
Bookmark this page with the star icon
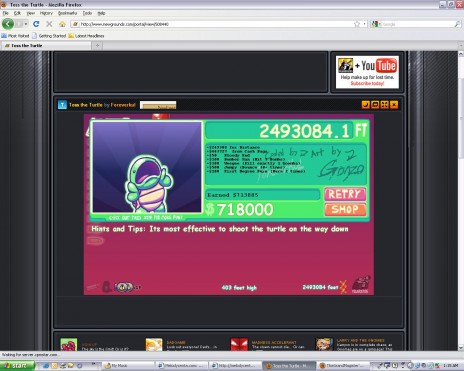[357, 24]
